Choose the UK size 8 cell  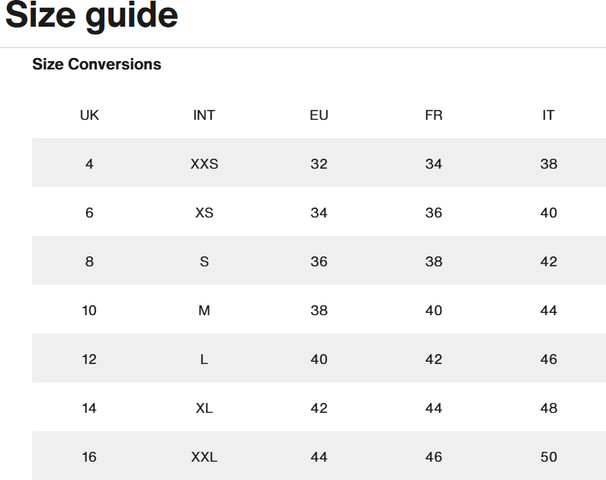pos(89,262)
